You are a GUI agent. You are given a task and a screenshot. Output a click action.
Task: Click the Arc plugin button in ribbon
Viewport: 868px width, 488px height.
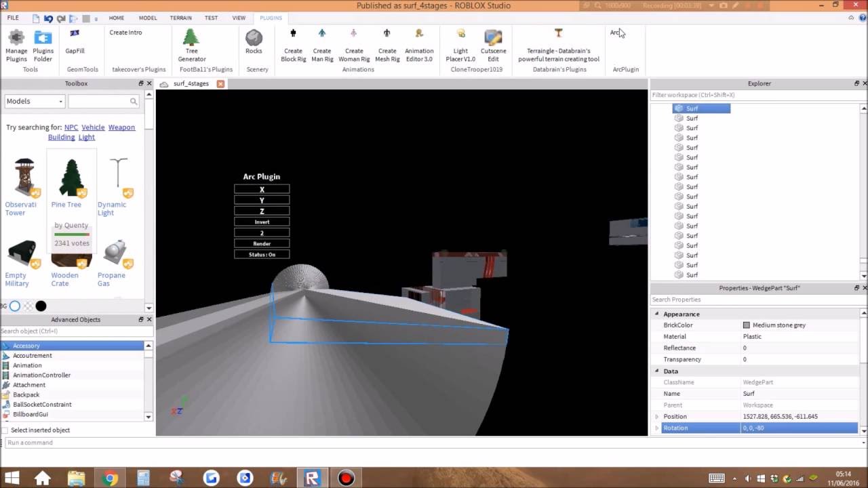click(614, 33)
